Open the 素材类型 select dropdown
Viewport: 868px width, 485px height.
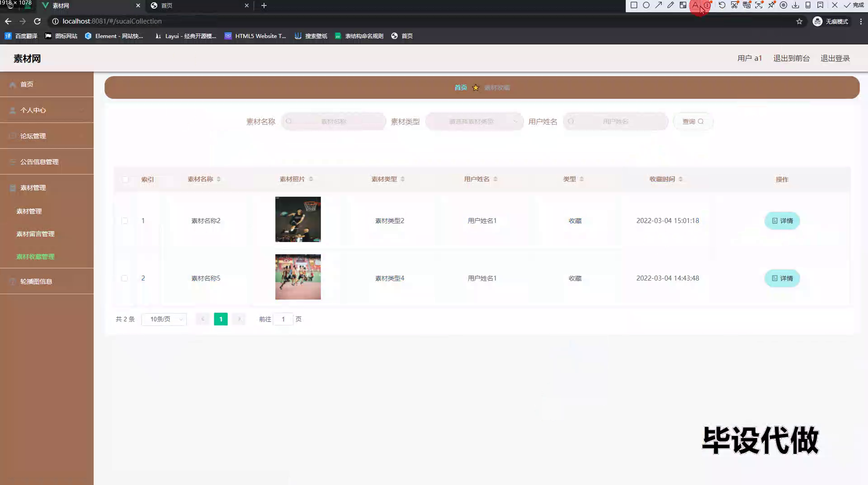(474, 121)
